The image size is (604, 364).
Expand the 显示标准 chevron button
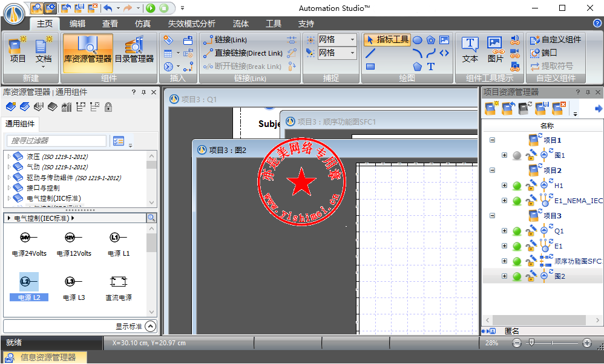click(150, 327)
